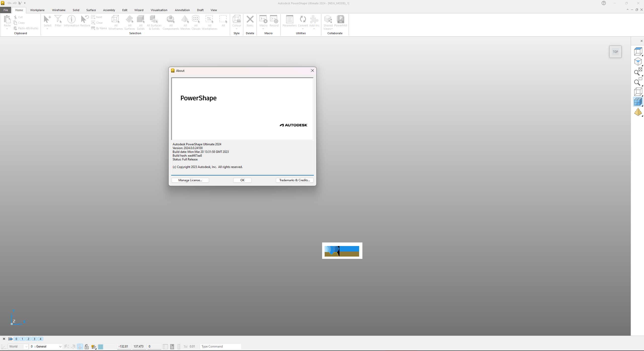Click the viewport thumbnail preview
The height and width of the screenshot is (351, 644).
click(342, 250)
